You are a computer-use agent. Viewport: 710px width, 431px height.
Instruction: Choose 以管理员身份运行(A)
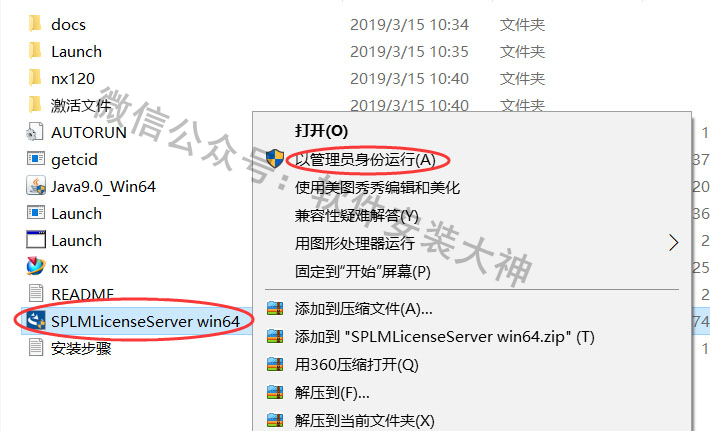[365, 159]
